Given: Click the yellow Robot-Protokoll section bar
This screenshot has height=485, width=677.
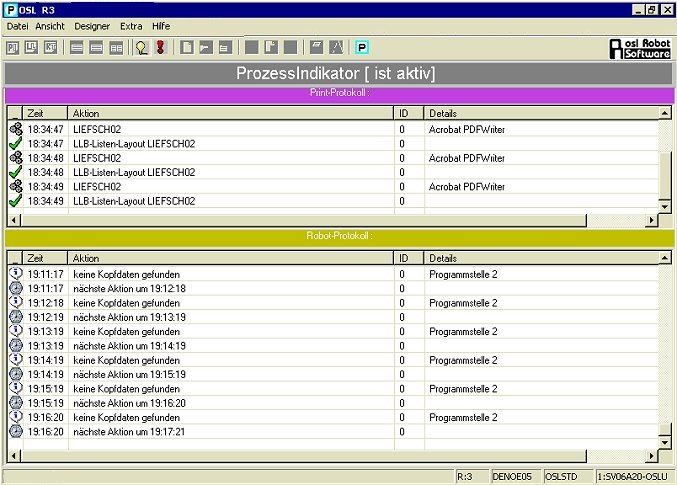Looking at the screenshot, I should (x=339, y=238).
